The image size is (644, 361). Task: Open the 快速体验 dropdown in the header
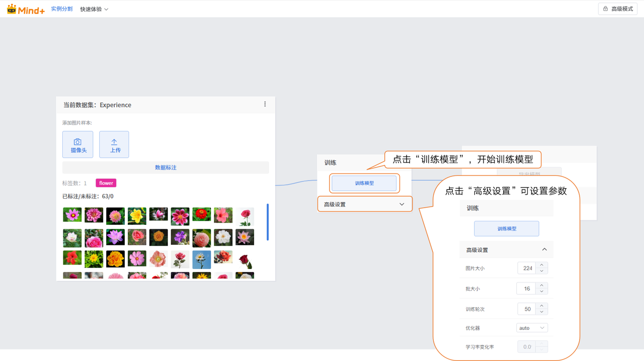click(94, 9)
